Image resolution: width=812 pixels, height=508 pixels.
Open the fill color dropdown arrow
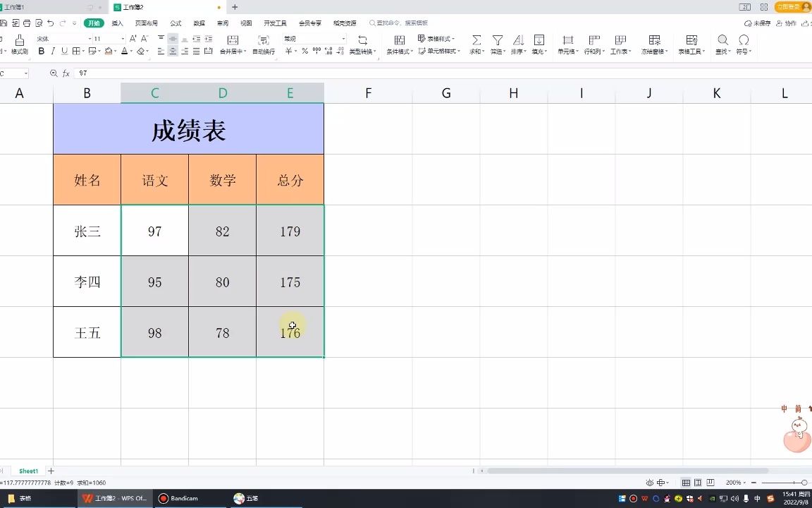click(x=115, y=52)
